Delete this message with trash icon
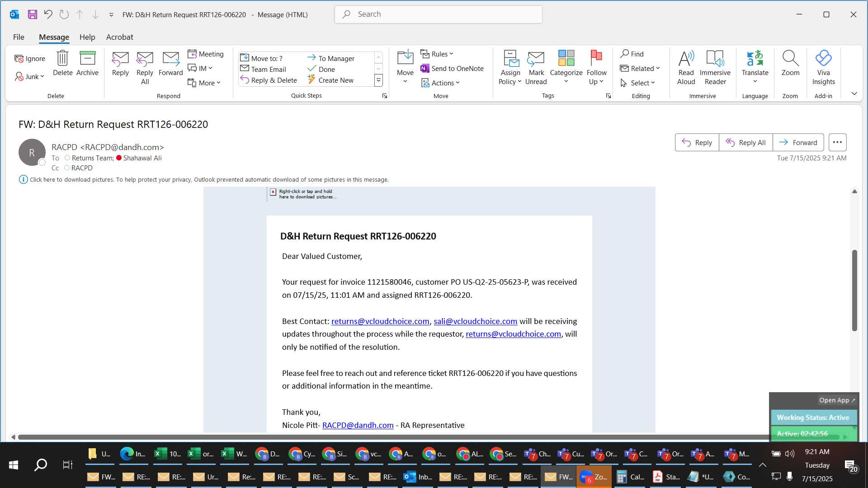 [62, 63]
